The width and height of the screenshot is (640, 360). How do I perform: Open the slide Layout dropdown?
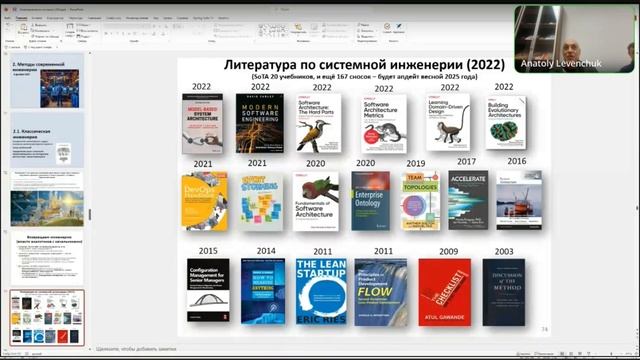84,25
